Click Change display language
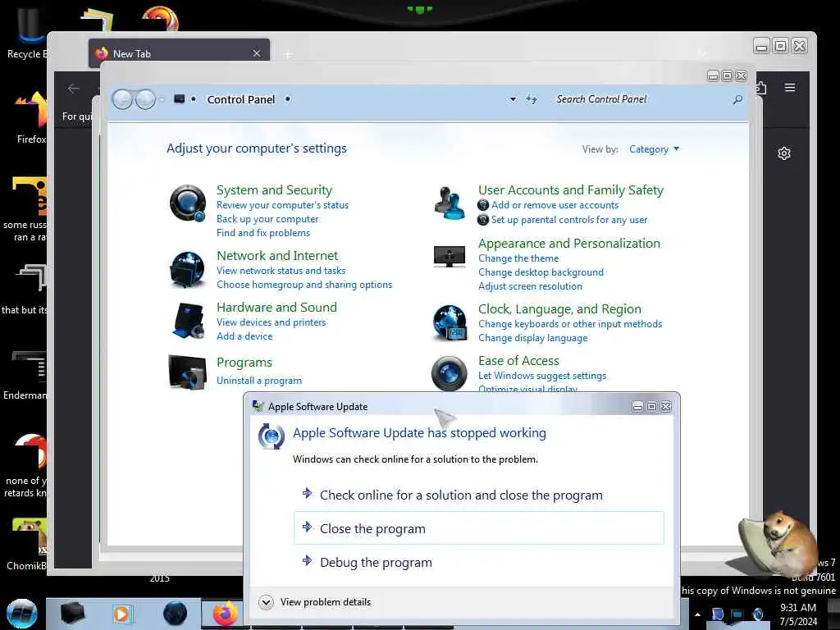This screenshot has height=630, width=840. [x=532, y=338]
